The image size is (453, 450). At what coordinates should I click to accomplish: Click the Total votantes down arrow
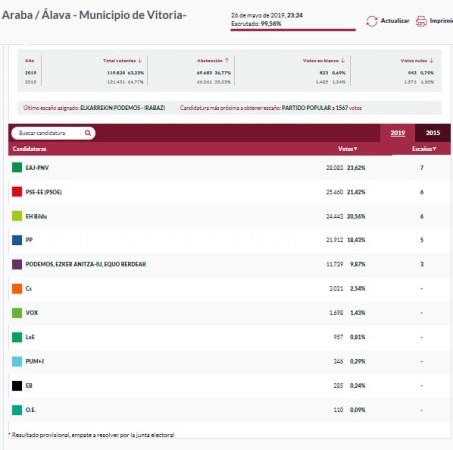click(x=140, y=60)
